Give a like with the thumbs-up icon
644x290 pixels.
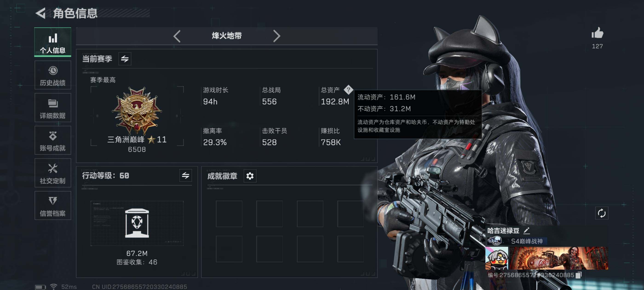click(x=597, y=33)
